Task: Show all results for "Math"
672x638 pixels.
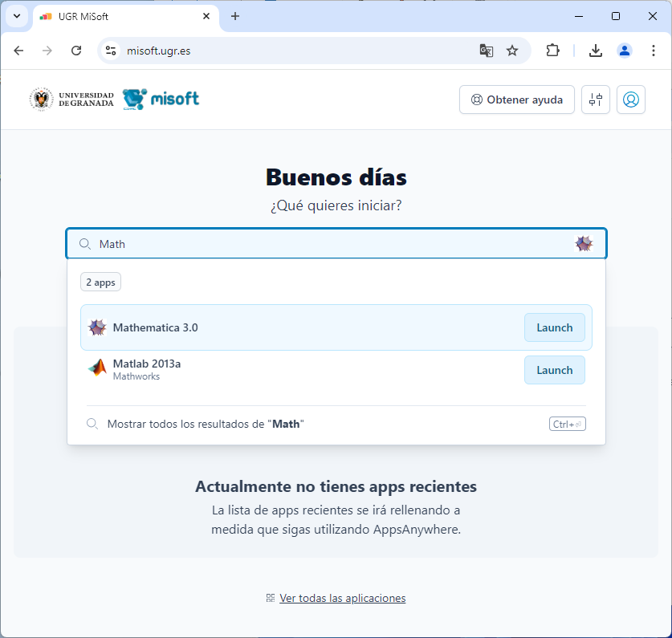Action: (336, 424)
